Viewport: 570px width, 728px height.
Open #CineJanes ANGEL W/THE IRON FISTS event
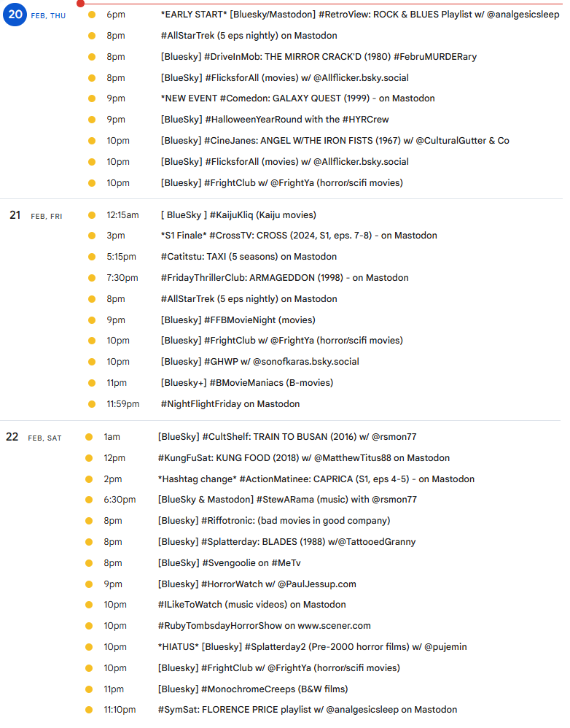click(x=335, y=141)
